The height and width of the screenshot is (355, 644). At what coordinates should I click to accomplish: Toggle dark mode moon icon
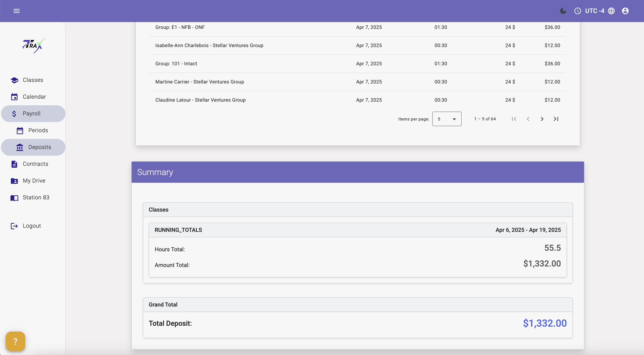[x=563, y=11]
